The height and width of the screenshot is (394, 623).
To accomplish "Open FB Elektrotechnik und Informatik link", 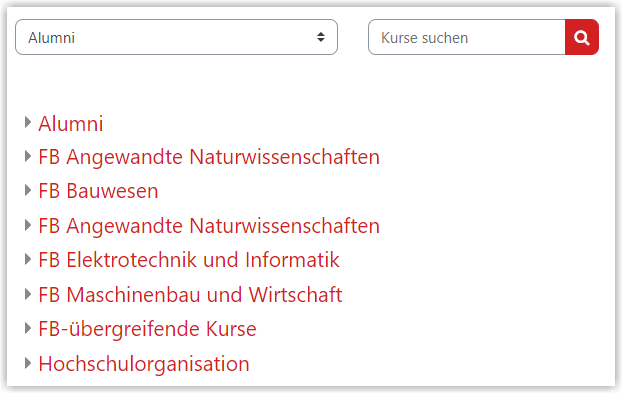I will pyautogui.click(x=189, y=260).
